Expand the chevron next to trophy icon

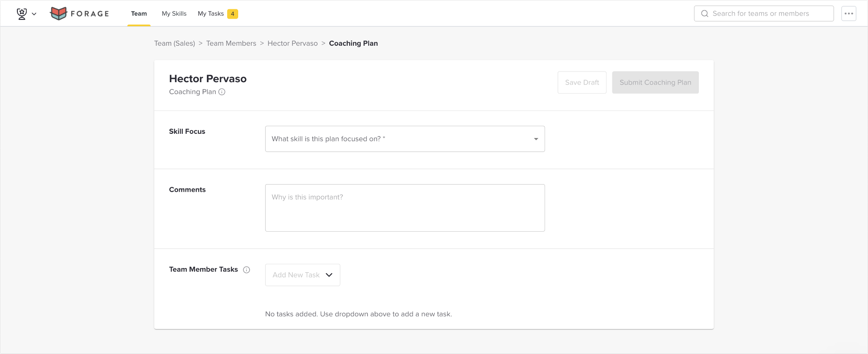pos(34,14)
